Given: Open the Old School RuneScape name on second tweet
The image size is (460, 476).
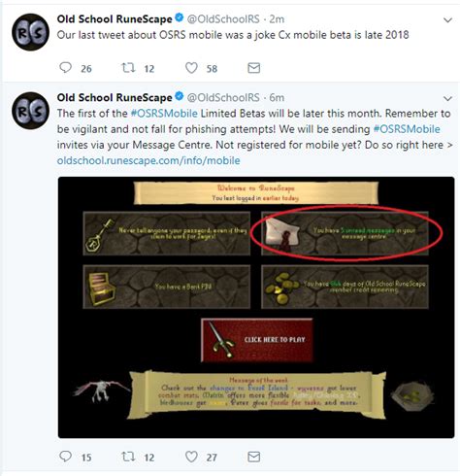Looking at the screenshot, I should (115, 97).
